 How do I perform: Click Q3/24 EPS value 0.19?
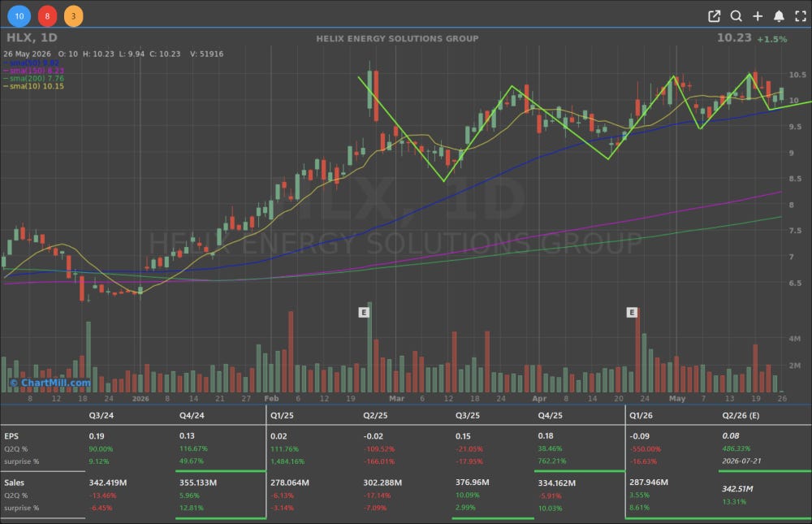(97, 436)
